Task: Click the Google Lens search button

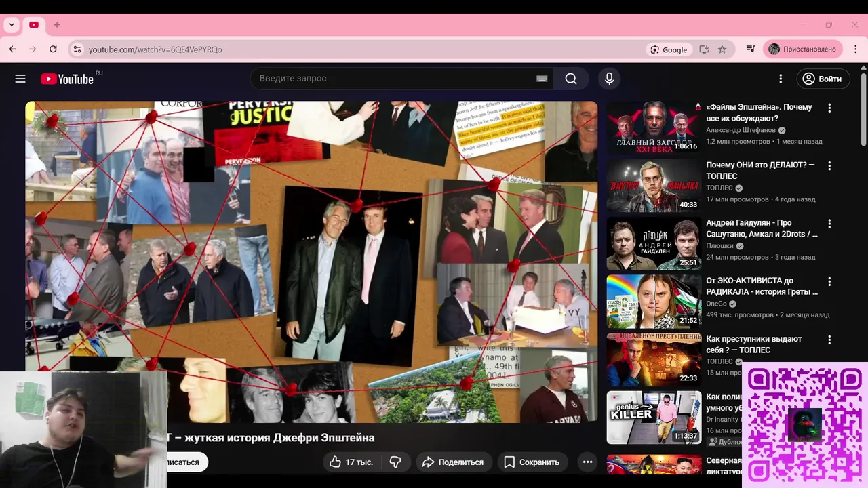Action: click(669, 49)
